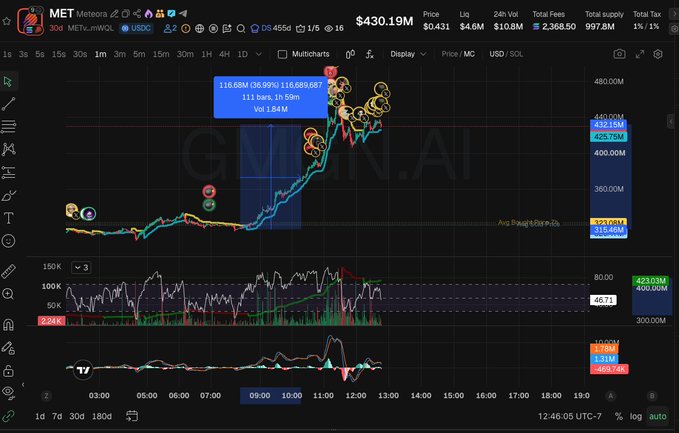This screenshot has height=433, width=679.
Task: Click the 46.71 RSI value label
Action: (603, 300)
